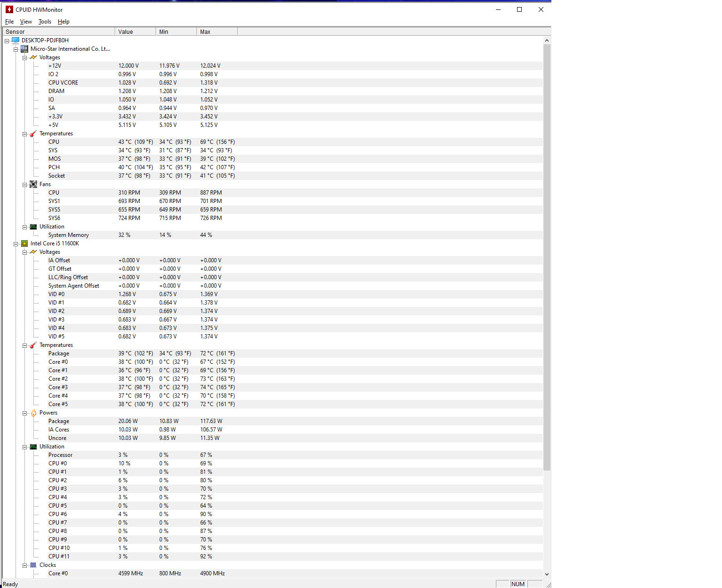
Task: Click the Intel Core i5 11600K chip icon
Action: (x=24, y=243)
